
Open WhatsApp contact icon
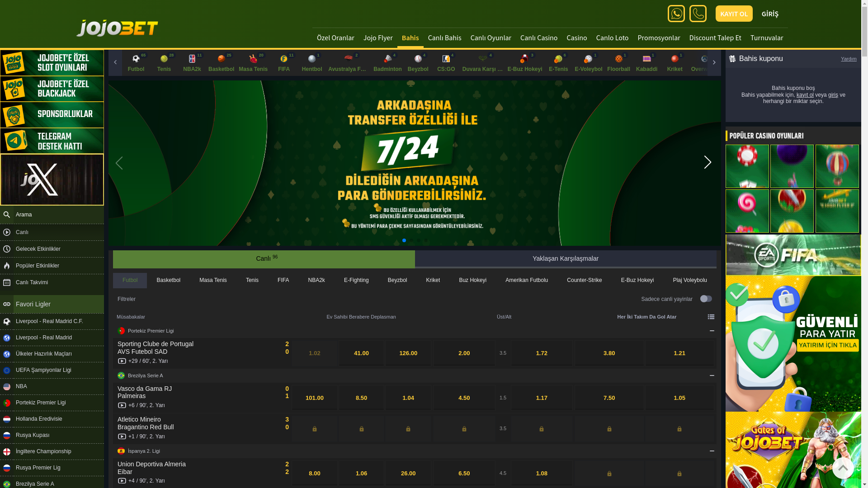click(676, 14)
